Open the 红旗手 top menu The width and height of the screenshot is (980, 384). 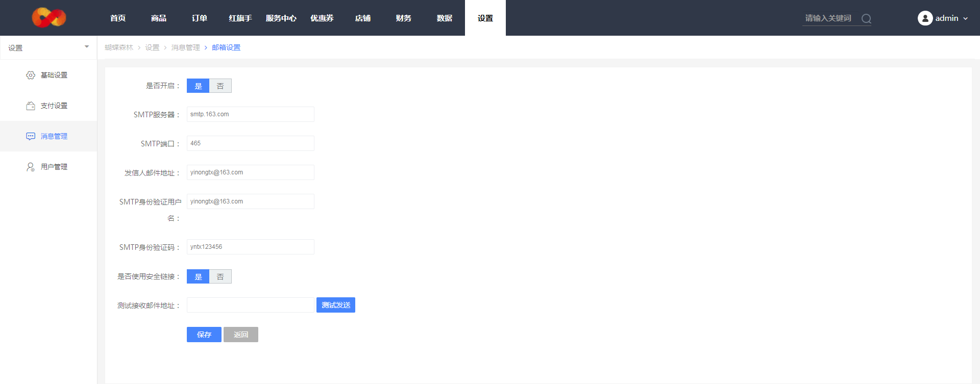[240, 18]
